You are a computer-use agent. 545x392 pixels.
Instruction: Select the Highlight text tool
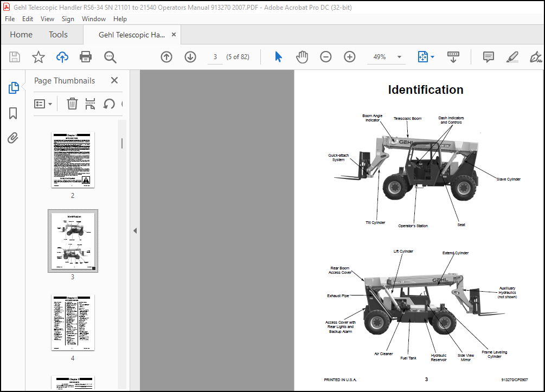pyautogui.click(x=512, y=57)
